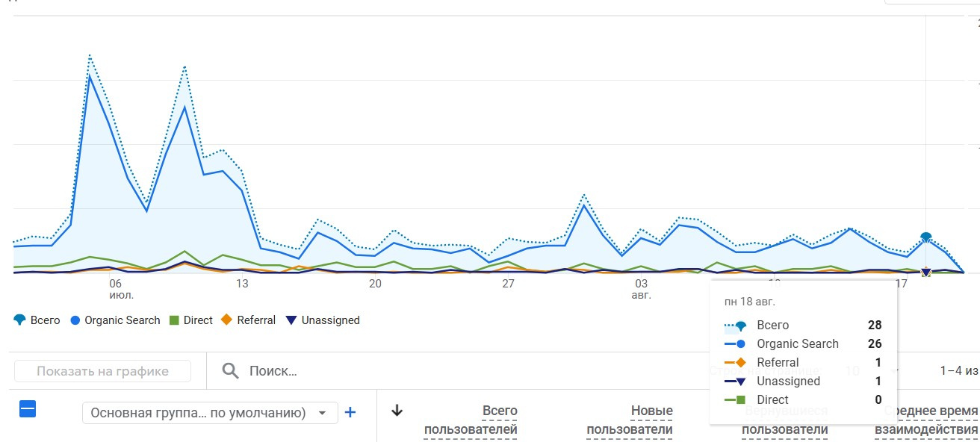Click the highlighted Всего data point on chart

(926, 237)
